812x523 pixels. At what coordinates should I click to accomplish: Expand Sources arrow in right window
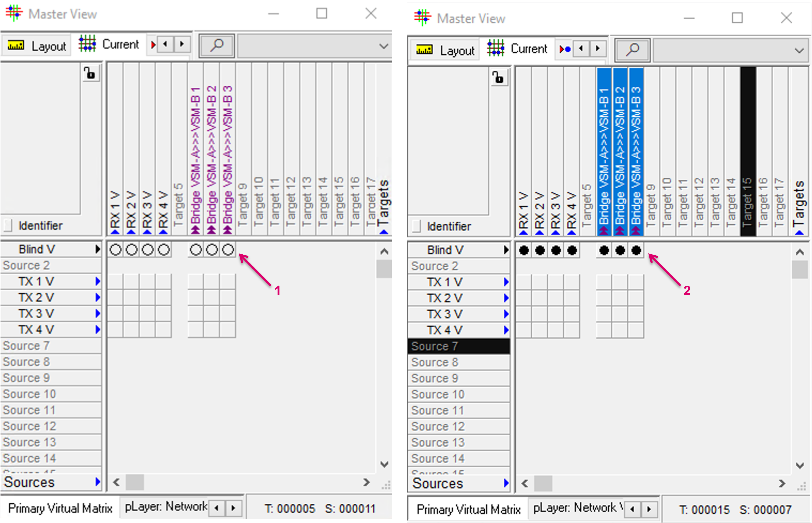[506, 483]
